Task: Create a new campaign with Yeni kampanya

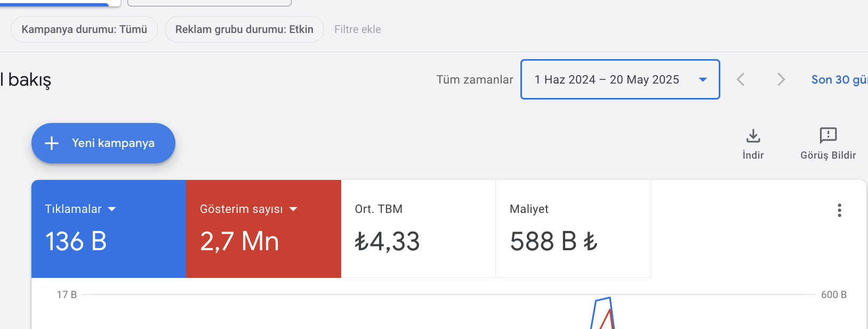Action: click(x=103, y=143)
